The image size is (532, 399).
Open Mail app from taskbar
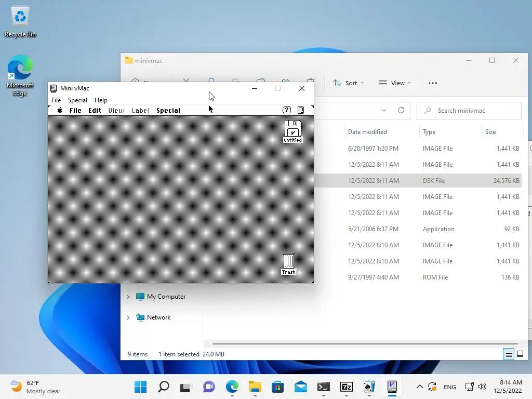click(301, 387)
